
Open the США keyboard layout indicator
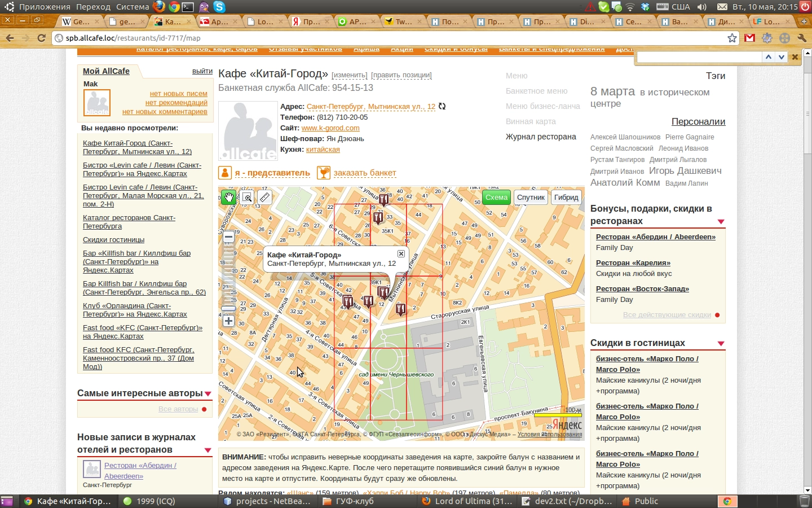[x=674, y=7]
